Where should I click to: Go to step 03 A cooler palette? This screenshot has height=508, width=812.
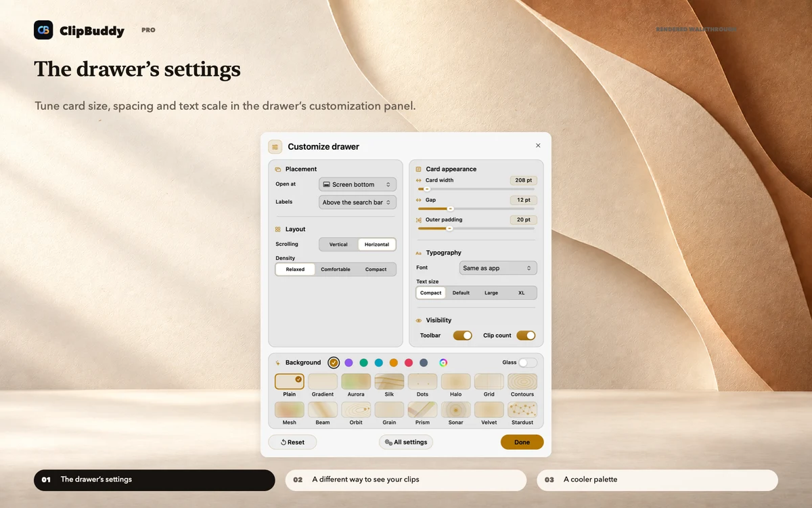[x=657, y=480]
